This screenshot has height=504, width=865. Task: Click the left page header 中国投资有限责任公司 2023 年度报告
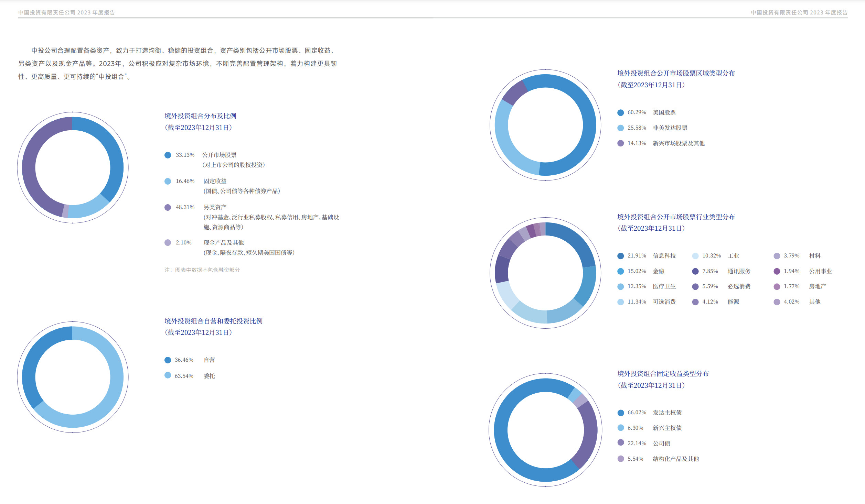click(66, 12)
